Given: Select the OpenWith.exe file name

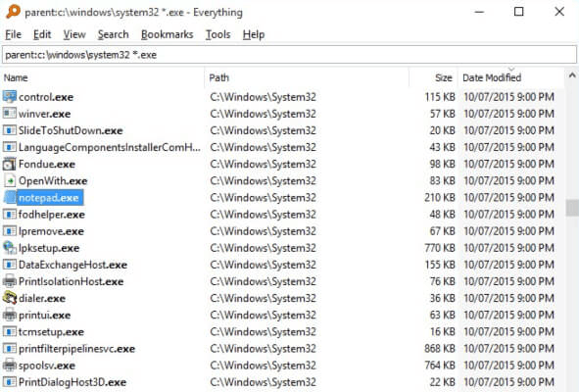Looking at the screenshot, I should (53, 181).
